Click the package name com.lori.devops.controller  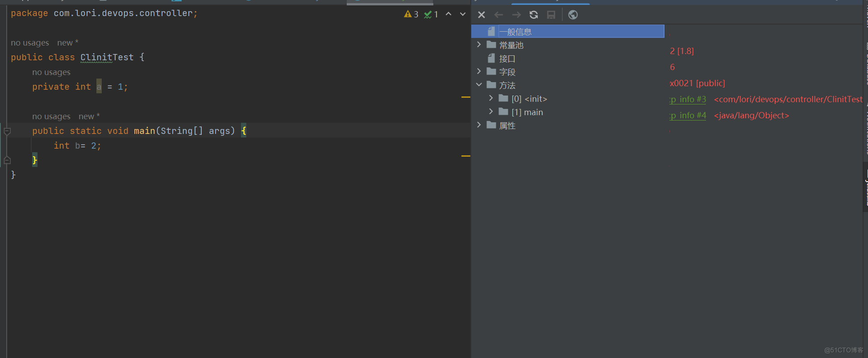(x=123, y=13)
